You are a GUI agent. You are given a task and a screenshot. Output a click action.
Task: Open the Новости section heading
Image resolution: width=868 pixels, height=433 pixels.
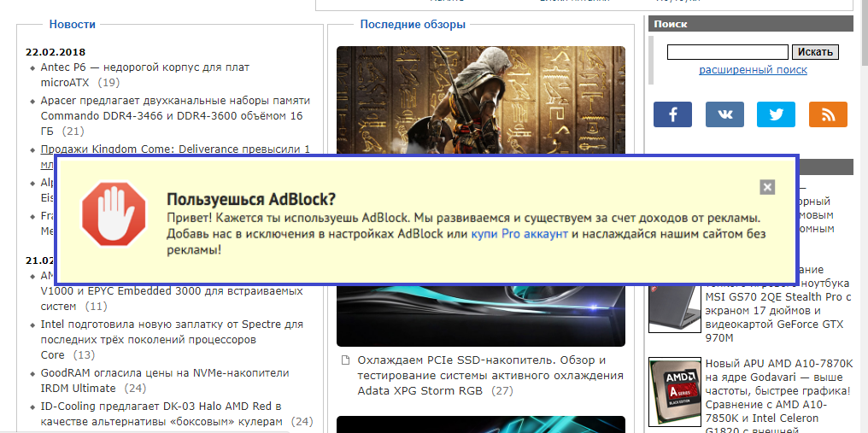click(x=73, y=25)
